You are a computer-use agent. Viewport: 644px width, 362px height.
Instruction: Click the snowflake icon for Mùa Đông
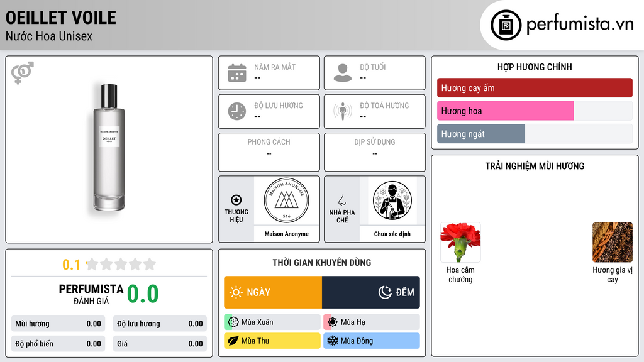(x=333, y=341)
